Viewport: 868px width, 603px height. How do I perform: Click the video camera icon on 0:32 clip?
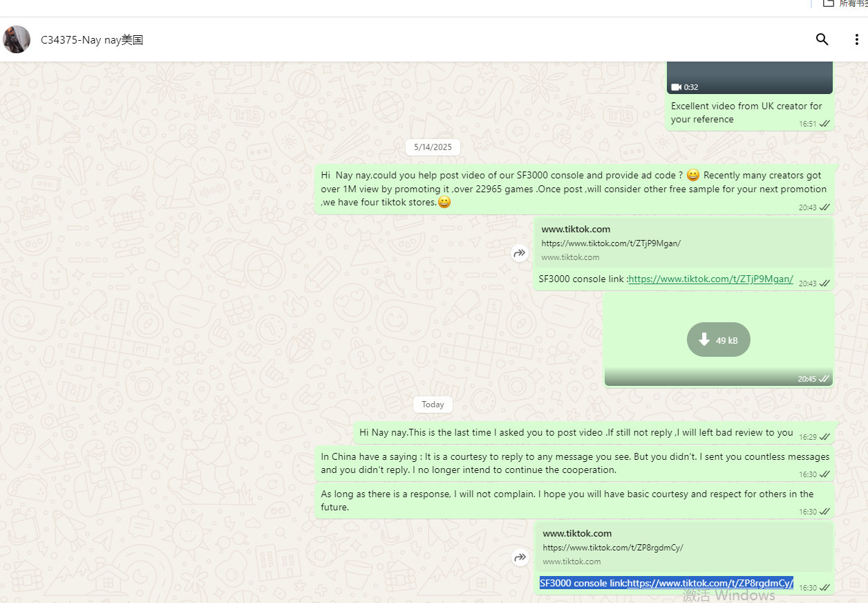coord(676,87)
